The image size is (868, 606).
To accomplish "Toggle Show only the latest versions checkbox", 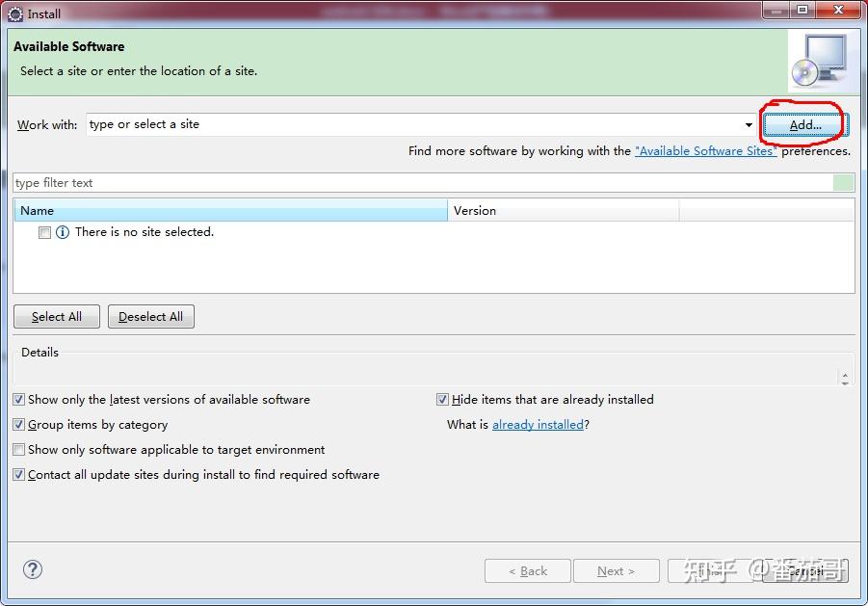I will [19, 400].
